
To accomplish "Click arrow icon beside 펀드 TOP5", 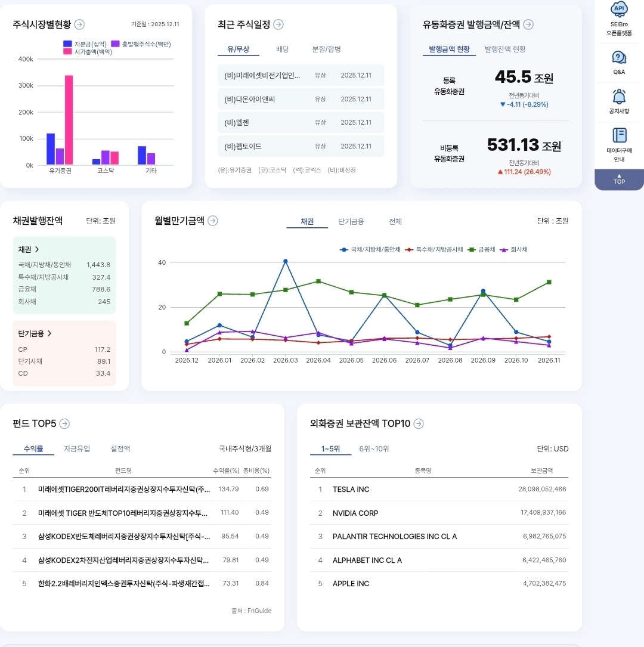I will [64, 424].
